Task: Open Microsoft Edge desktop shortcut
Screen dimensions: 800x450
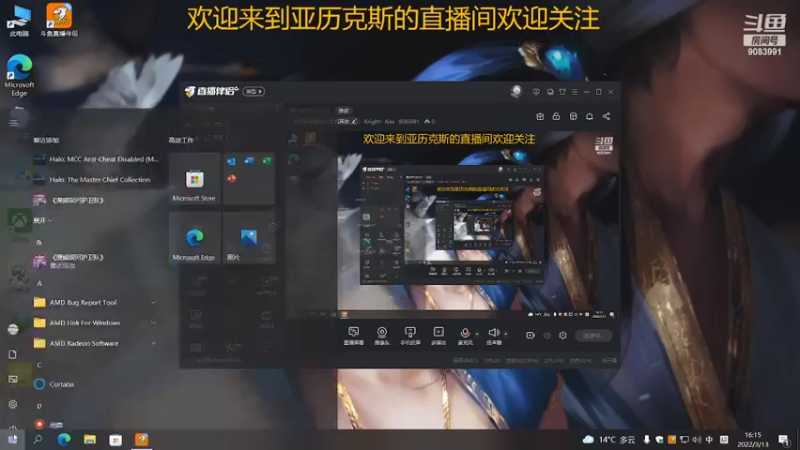Action: [x=19, y=74]
